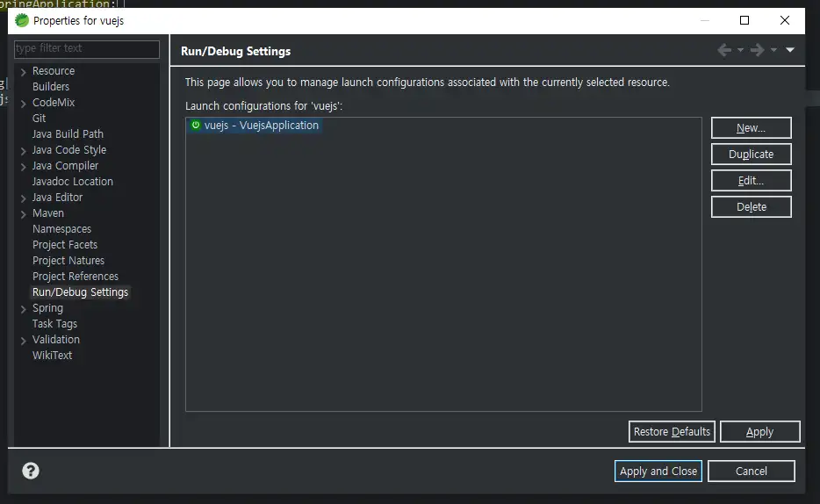Open the Javadoc Location page

tap(73, 182)
